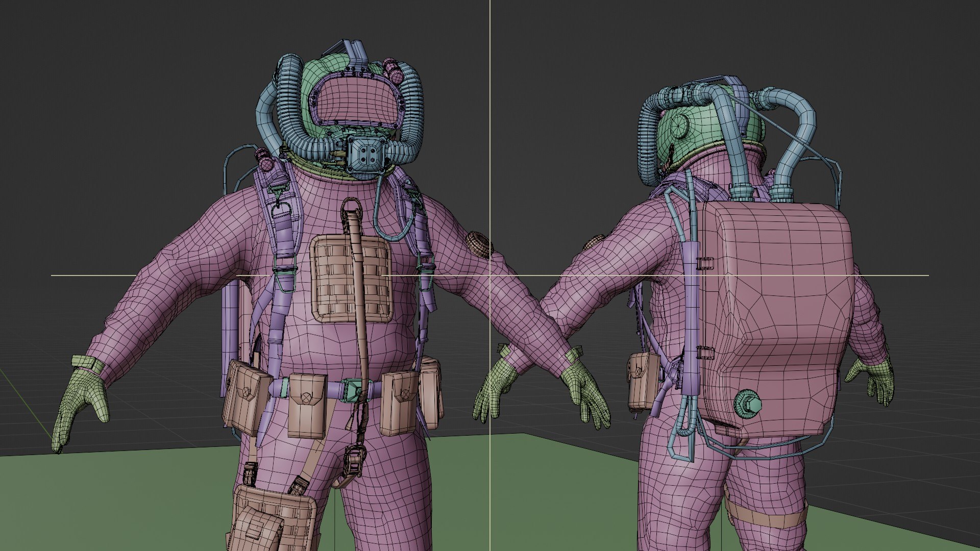The image size is (980, 551).
Task: Select the chest MOLLE panel on front view
Action: [x=351, y=279]
